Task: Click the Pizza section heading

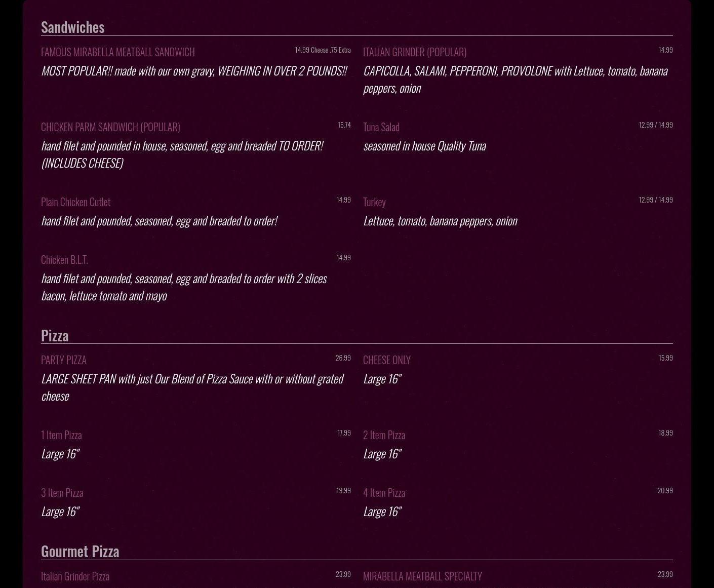Action: click(55, 335)
